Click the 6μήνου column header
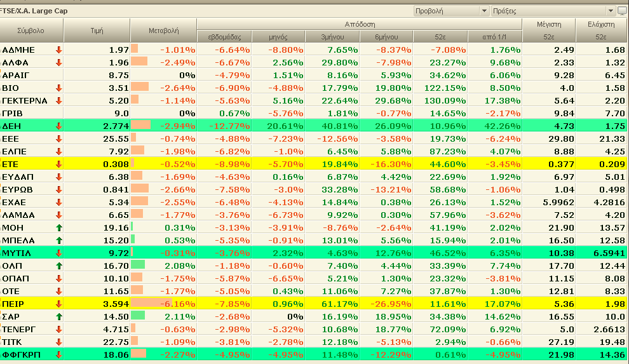 click(386, 37)
